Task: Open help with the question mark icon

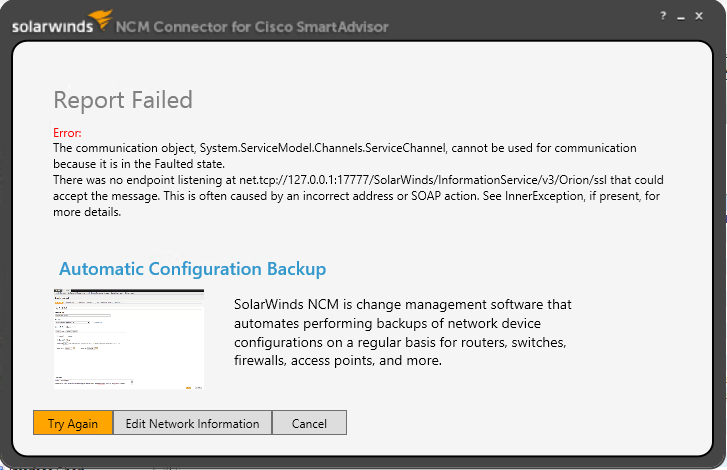Action: [x=663, y=17]
